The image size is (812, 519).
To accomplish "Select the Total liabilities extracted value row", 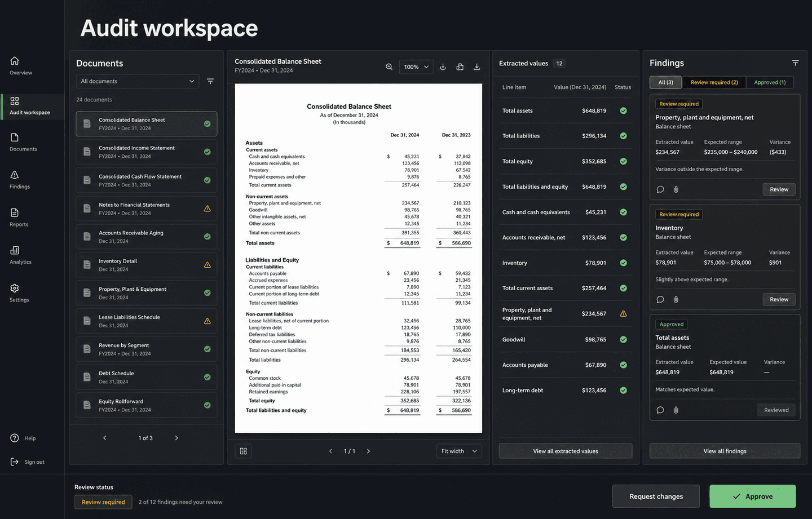I will pos(566,136).
